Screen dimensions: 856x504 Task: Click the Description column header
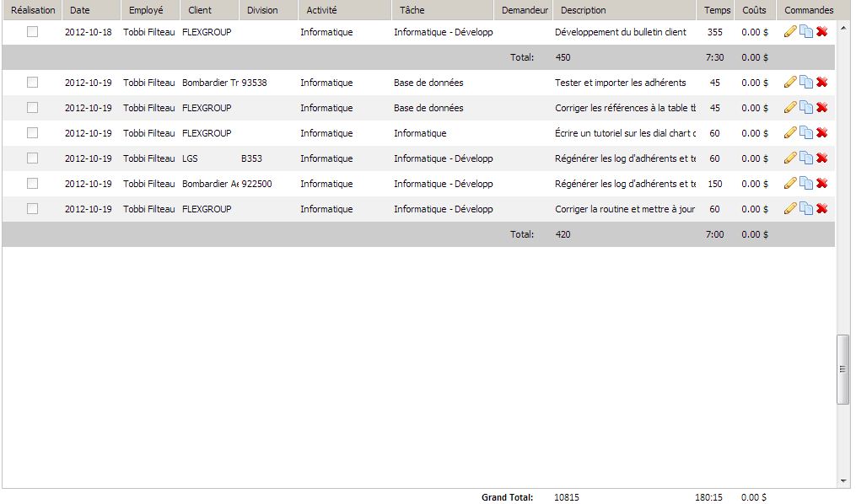pyautogui.click(x=625, y=10)
